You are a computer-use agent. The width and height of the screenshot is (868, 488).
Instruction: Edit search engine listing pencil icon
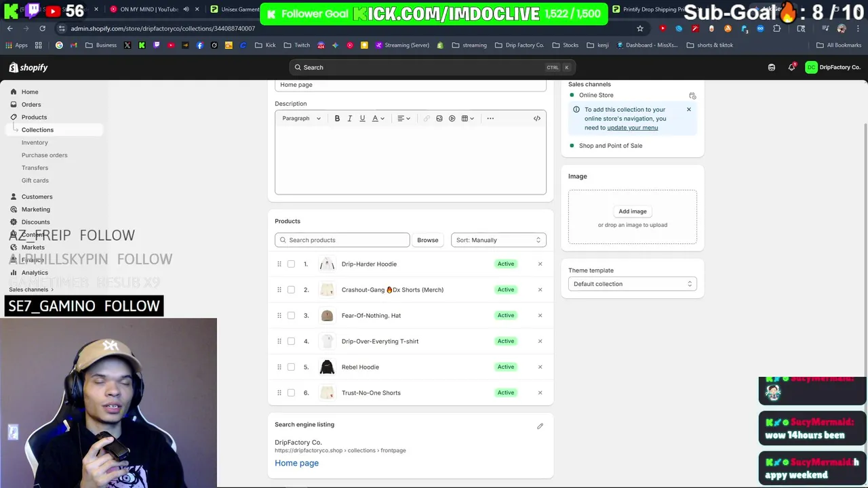pyautogui.click(x=540, y=426)
